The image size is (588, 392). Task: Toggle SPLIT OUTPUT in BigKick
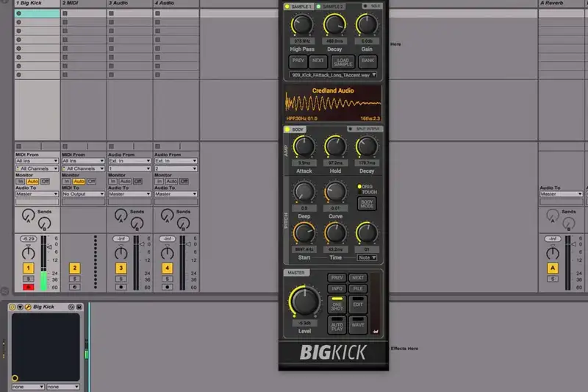coord(364,129)
